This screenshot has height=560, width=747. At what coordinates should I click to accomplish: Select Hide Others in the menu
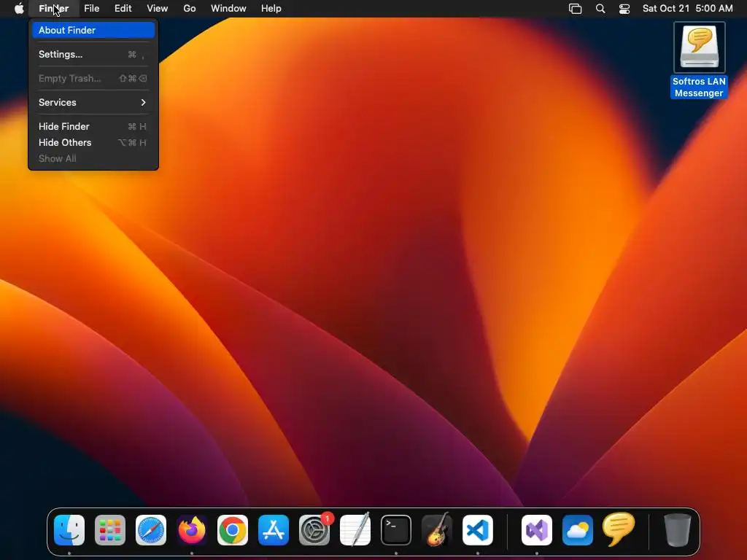click(x=93, y=142)
